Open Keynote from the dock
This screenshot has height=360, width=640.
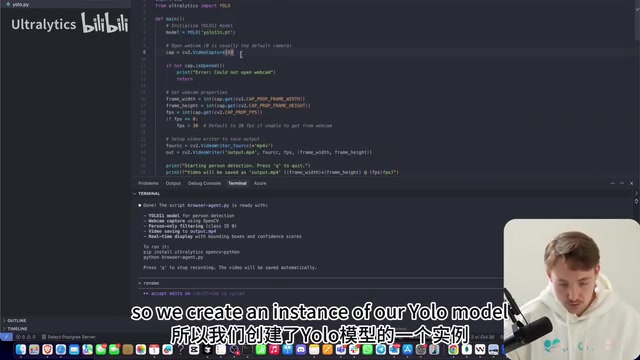pos(287,349)
